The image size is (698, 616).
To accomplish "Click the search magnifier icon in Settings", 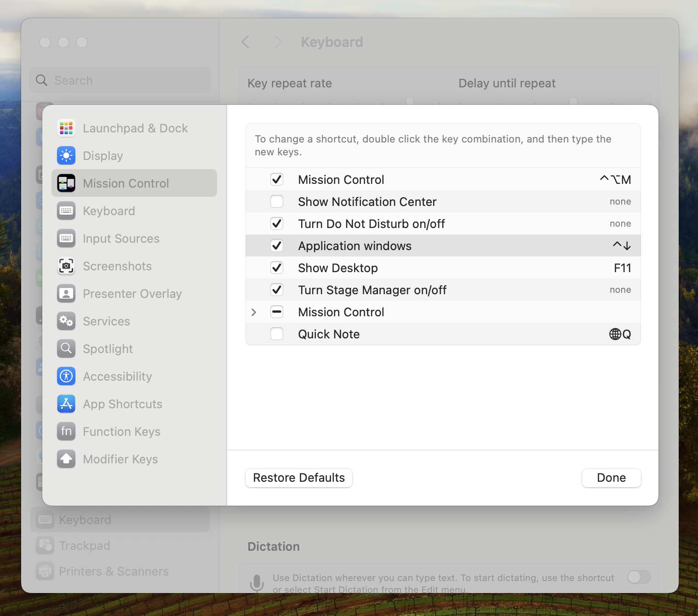I will [x=42, y=80].
